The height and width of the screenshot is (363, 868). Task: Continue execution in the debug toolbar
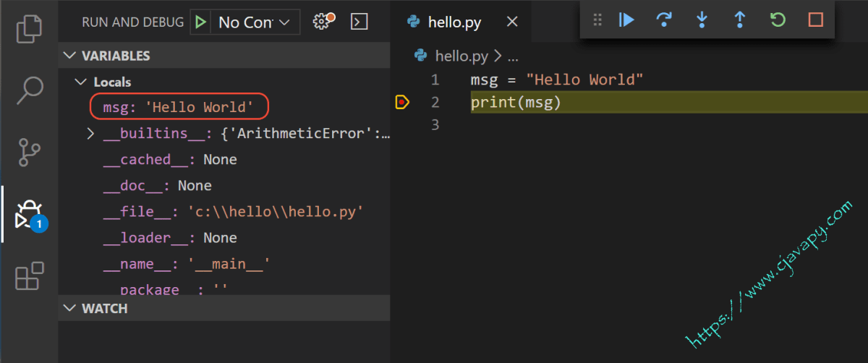point(626,20)
